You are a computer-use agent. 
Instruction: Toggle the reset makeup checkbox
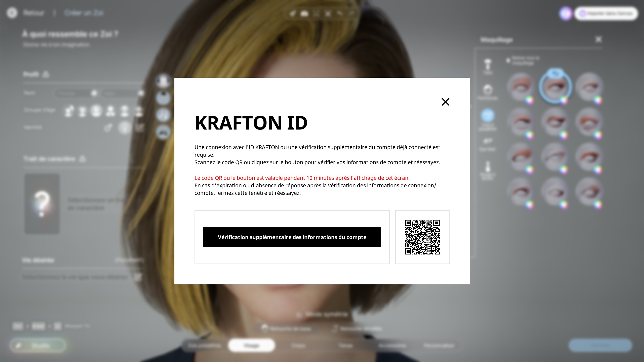click(508, 60)
